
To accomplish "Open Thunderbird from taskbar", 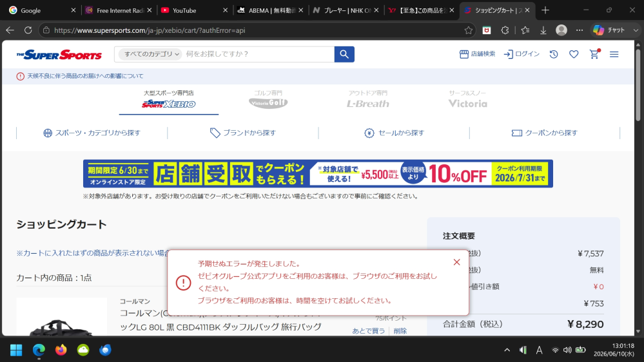I will coord(106,350).
